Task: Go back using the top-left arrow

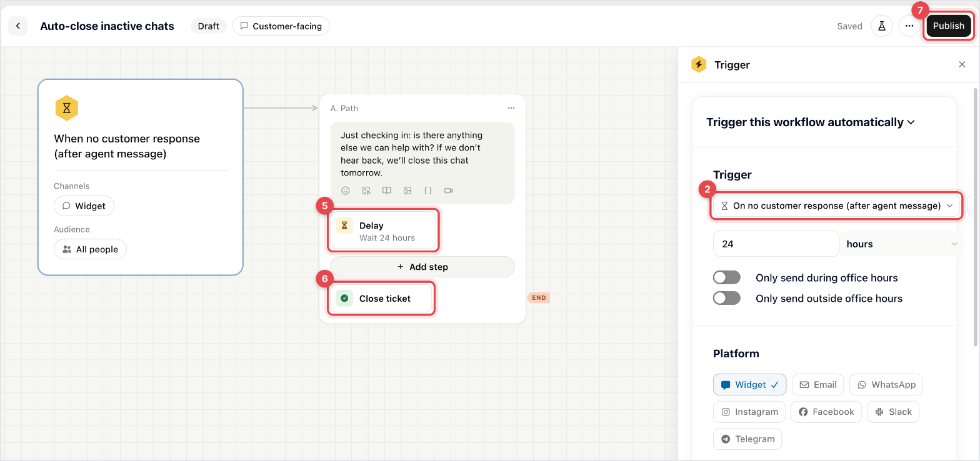Action: [17, 26]
